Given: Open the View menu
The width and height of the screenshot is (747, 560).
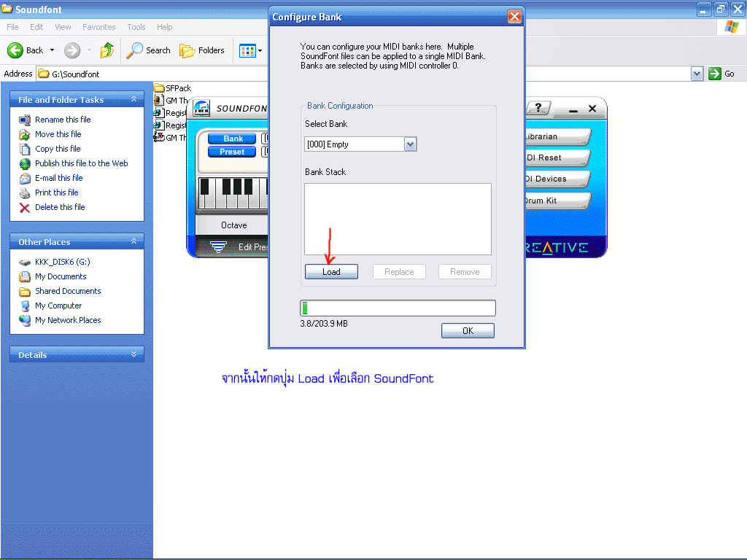Looking at the screenshot, I should click(x=63, y=27).
